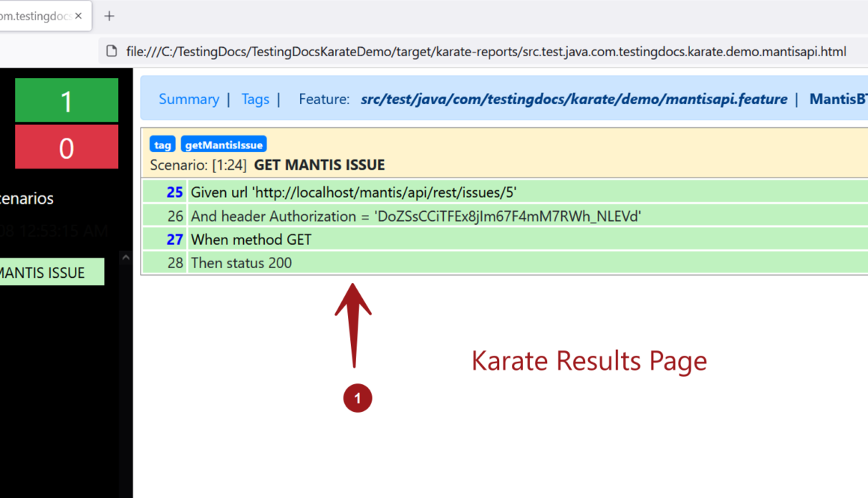Open the mantisapi.feature source link

click(x=574, y=98)
